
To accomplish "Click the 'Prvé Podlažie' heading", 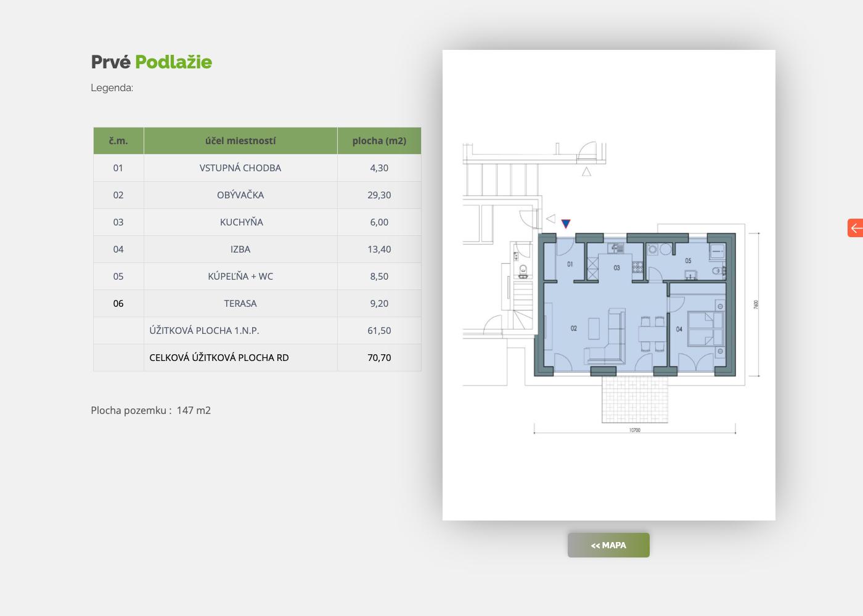I will 152,62.
